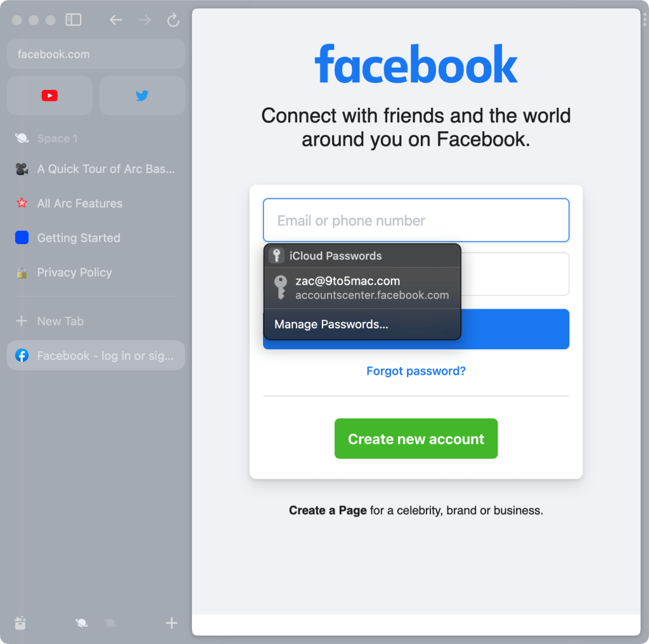The height and width of the screenshot is (644, 649).
Task: Go forward using the right arrow
Action: pos(145,20)
